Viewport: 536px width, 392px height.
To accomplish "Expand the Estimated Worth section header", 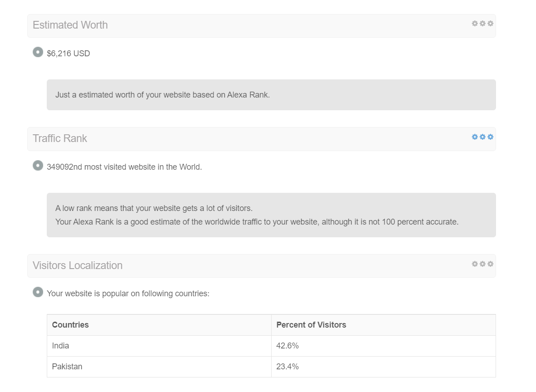I will click(262, 26).
